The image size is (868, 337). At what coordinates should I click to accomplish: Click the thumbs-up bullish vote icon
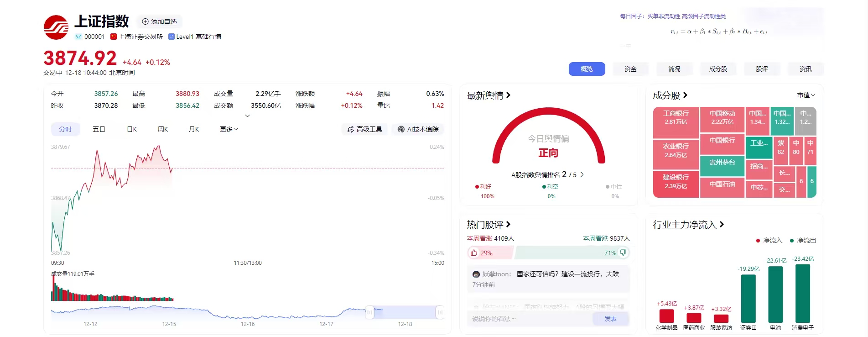(474, 253)
